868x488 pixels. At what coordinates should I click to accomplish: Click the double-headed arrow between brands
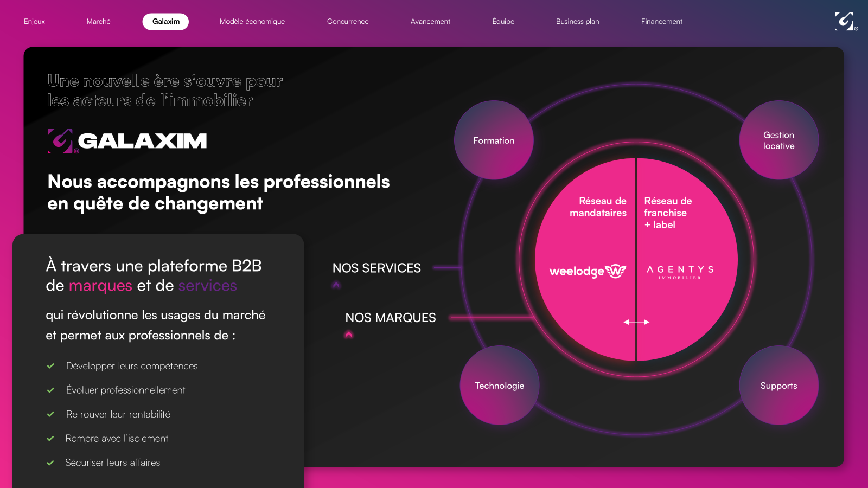636,322
